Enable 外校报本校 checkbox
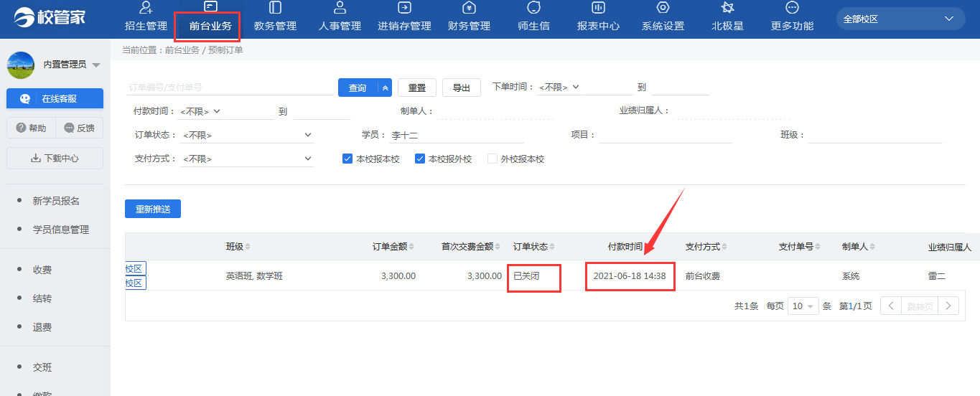Screen dimensions: 980x396 point(493,159)
